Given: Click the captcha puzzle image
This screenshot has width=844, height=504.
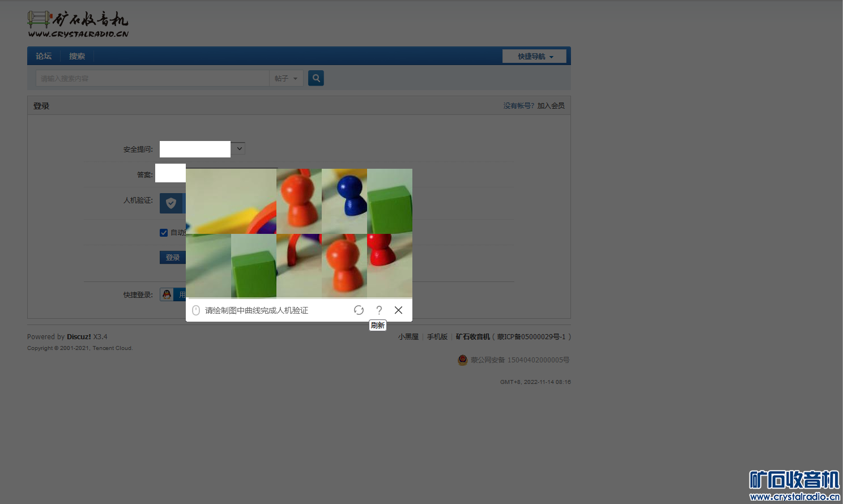Looking at the screenshot, I should coord(299,233).
